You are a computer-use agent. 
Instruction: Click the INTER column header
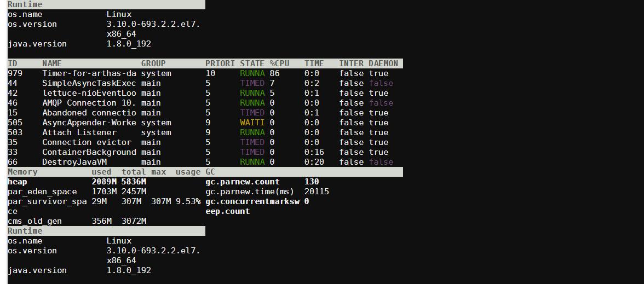[351, 63]
